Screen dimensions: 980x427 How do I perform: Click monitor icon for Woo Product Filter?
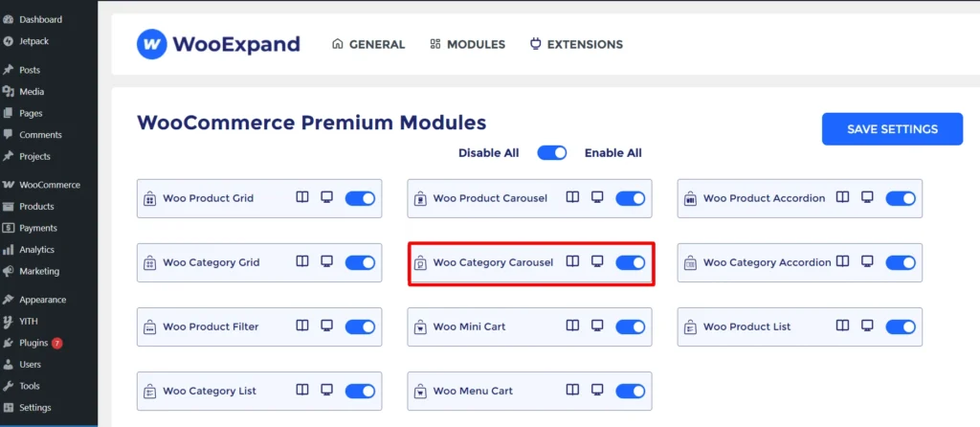tap(327, 326)
